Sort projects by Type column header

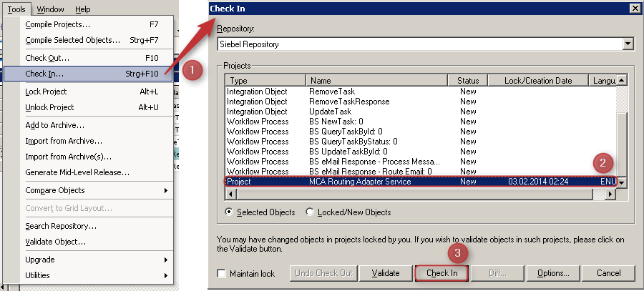pos(265,81)
